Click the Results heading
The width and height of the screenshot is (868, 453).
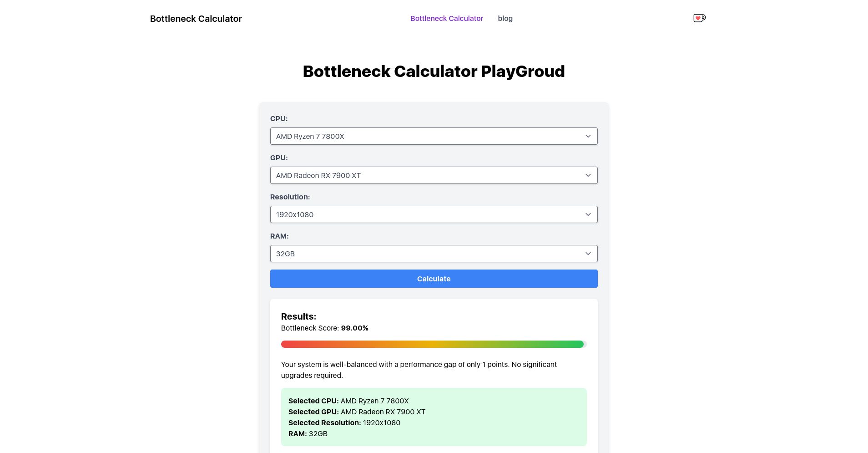coord(298,316)
